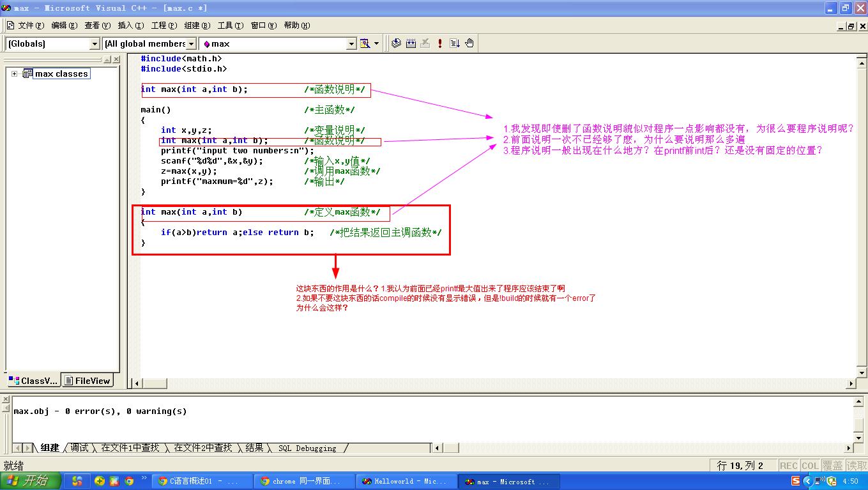
Task: Click the Start button on the taskbar
Action: point(31,481)
